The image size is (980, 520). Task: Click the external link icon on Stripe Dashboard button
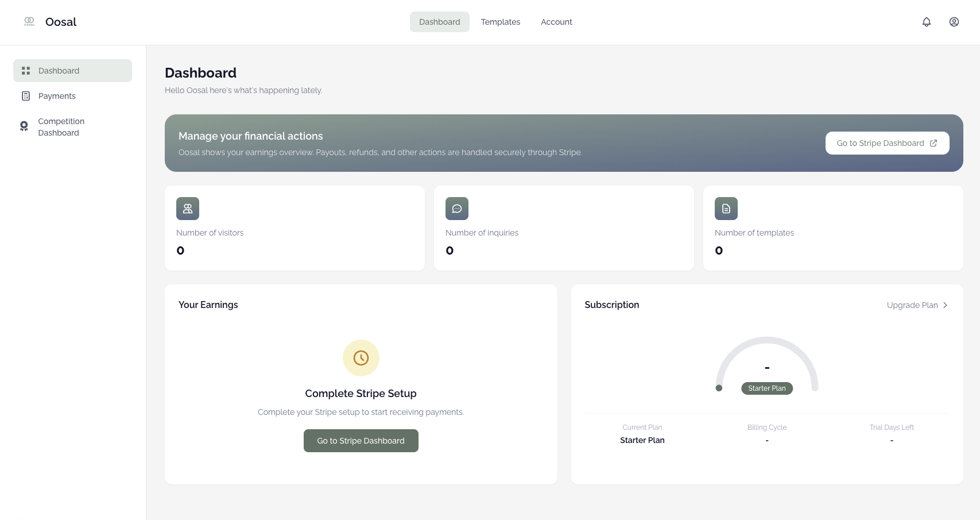(933, 142)
